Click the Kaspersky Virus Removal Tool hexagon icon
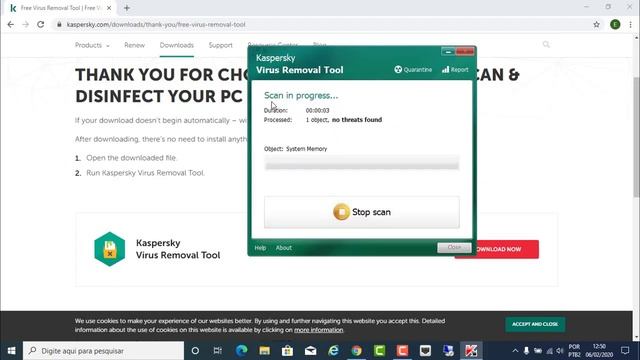 coord(109,249)
